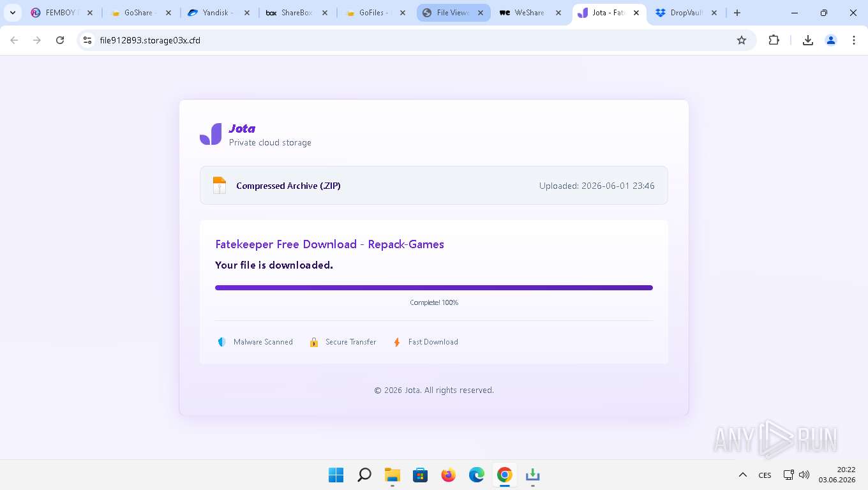Image resolution: width=868 pixels, height=490 pixels.
Task: Click the Malware Scanned shield icon
Action: click(222, 342)
